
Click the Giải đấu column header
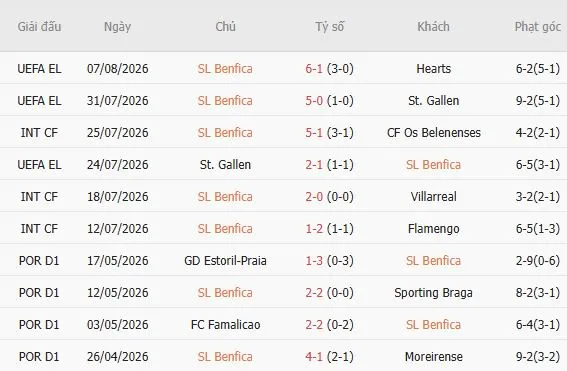coord(39,27)
